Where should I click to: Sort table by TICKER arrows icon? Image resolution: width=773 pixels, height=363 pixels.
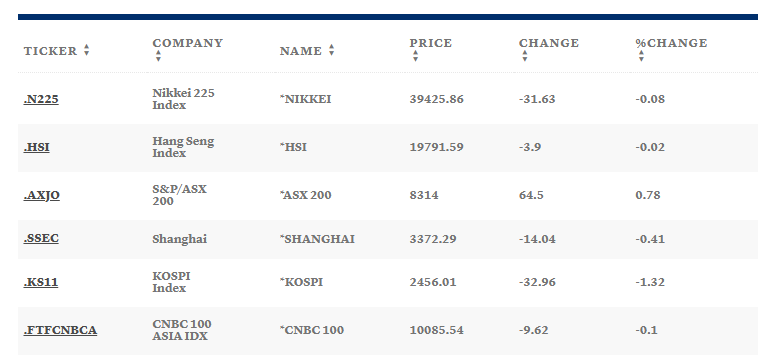tap(86, 50)
